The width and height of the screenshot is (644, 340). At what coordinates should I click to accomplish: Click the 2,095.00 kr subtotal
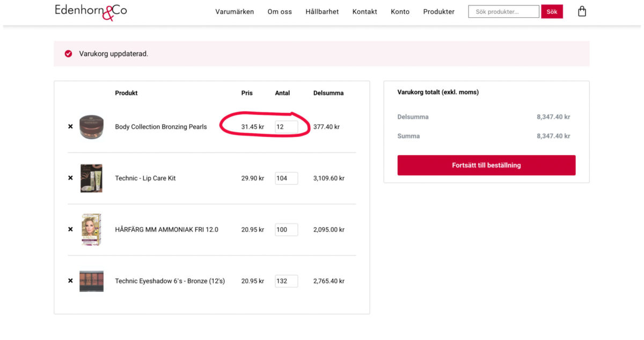pyautogui.click(x=329, y=229)
